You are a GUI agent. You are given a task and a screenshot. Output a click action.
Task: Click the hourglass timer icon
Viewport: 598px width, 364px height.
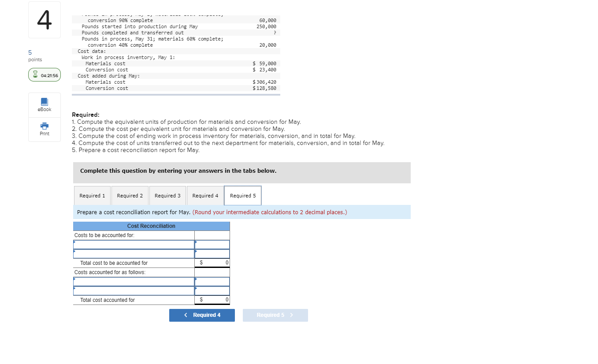(35, 74)
